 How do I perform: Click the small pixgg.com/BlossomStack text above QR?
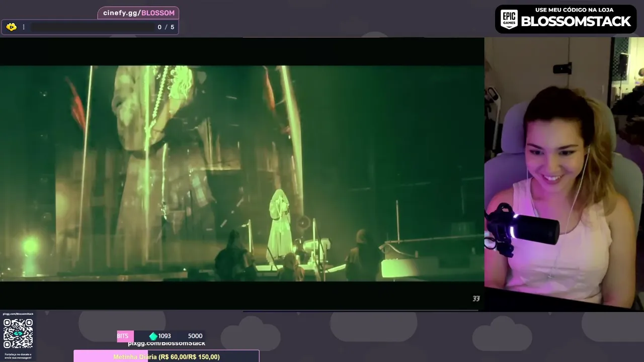click(x=18, y=314)
